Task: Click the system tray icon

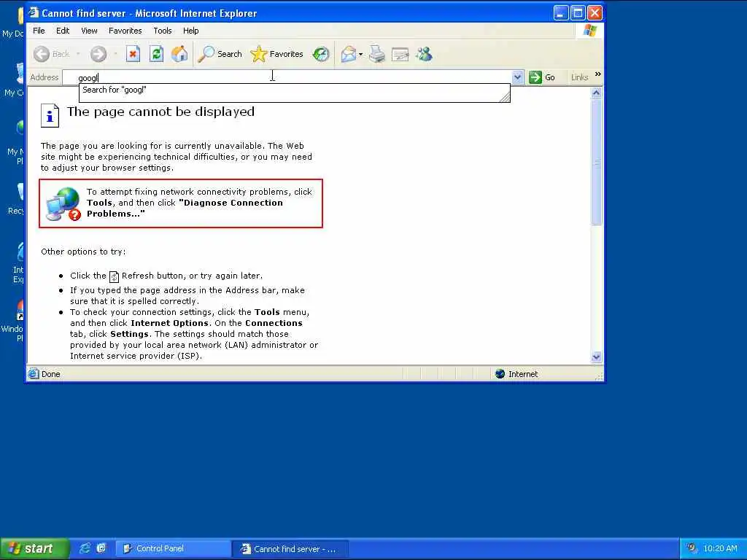Action: (692, 548)
